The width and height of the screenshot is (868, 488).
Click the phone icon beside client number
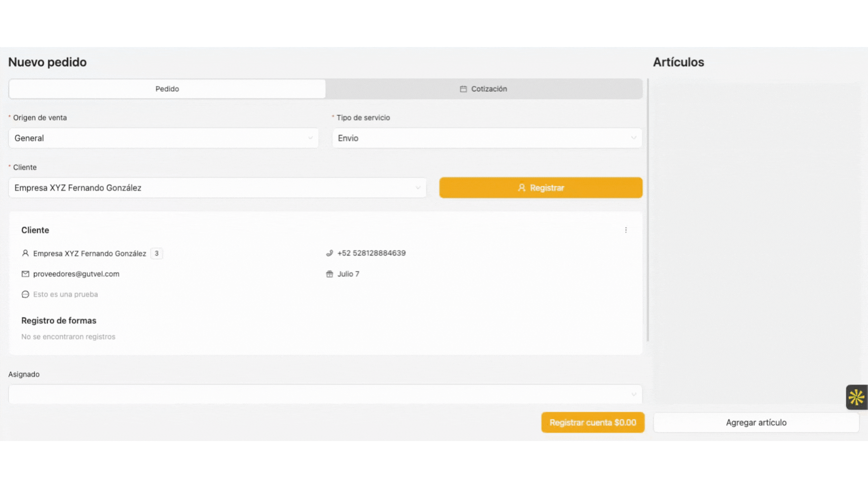tap(330, 253)
